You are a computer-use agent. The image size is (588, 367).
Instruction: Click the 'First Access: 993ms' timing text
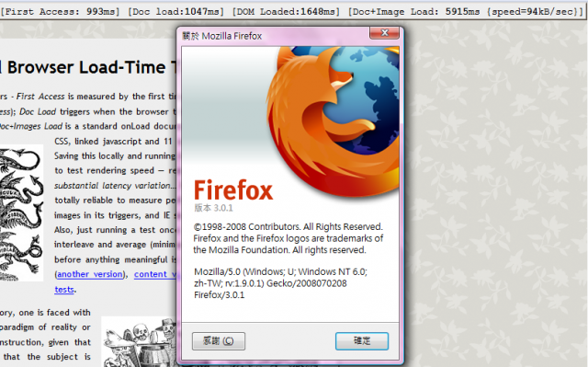tap(60, 11)
